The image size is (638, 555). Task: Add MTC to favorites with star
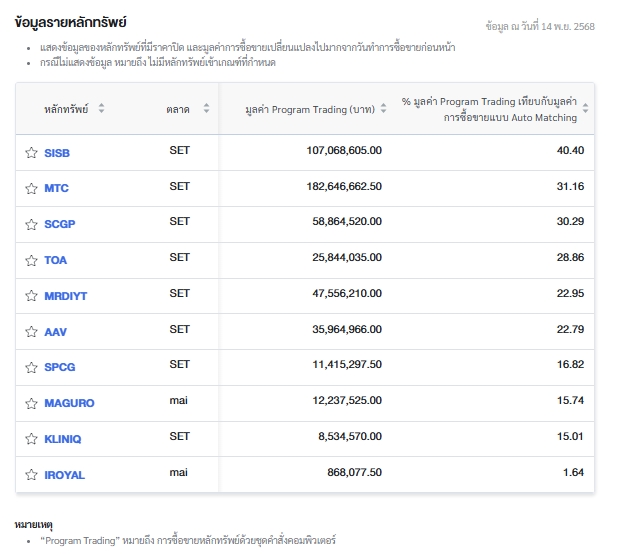tap(31, 188)
